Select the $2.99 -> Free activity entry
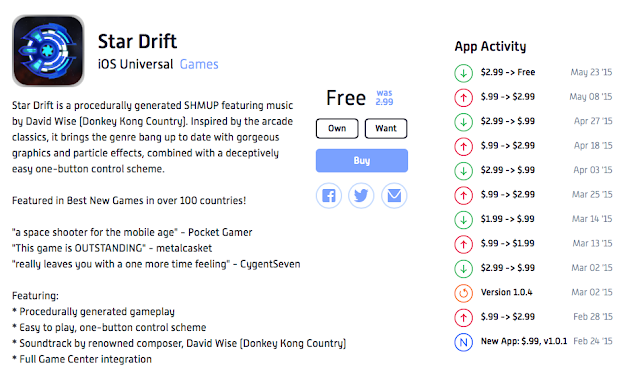Screen dimensions: 640x378 [533, 72]
